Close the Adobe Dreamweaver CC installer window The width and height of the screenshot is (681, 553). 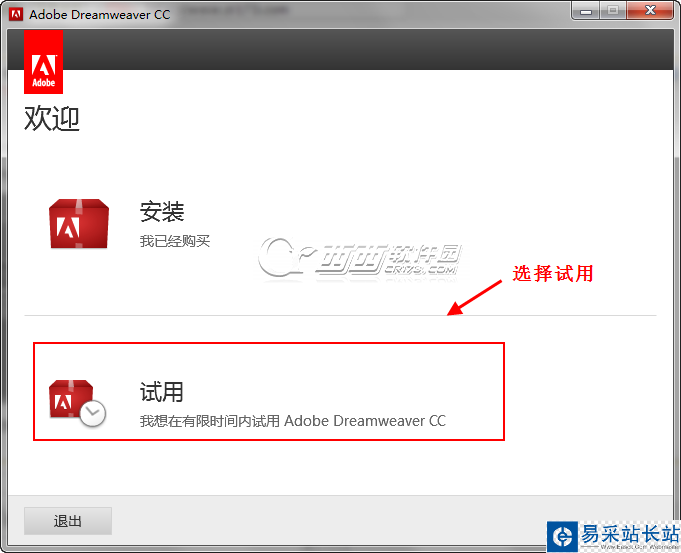650,10
